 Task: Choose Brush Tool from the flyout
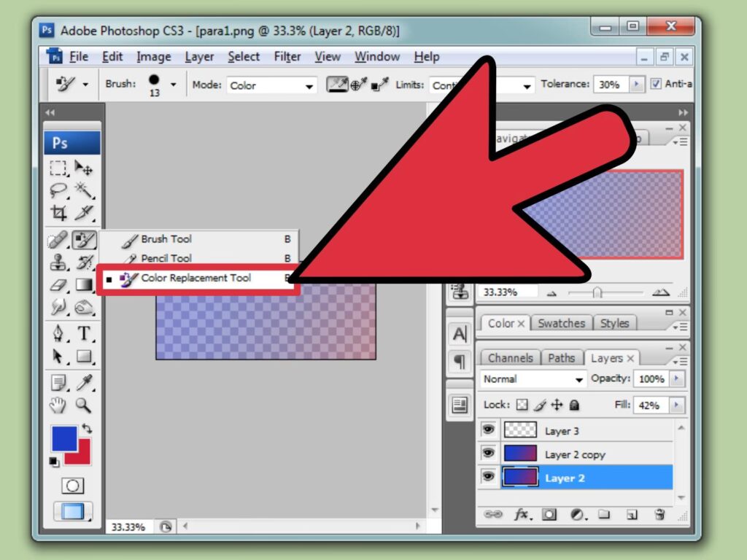pyautogui.click(x=166, y=239)
